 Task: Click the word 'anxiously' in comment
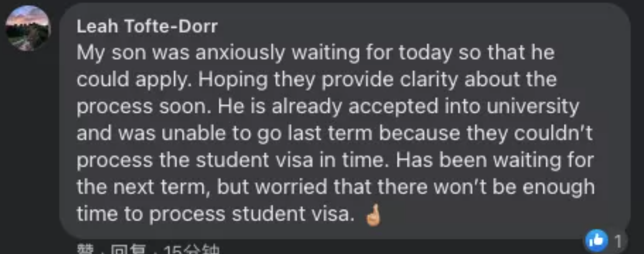[x=240, y=54]
